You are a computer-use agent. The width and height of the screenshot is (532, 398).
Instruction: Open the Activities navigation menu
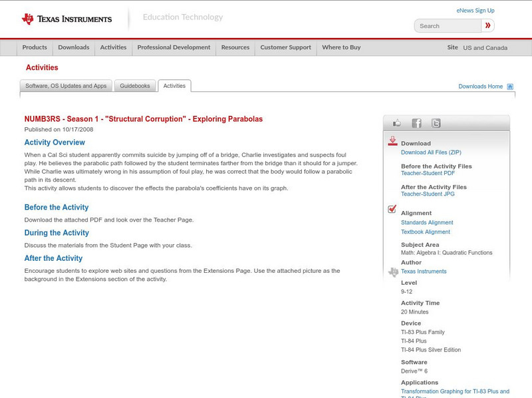click(113, 47)
